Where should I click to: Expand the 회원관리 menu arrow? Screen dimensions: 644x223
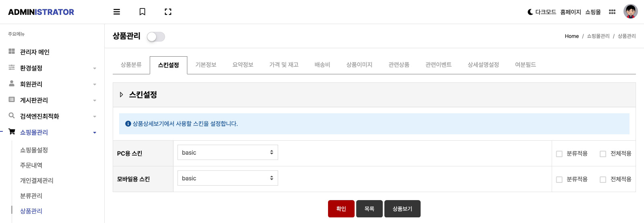pyautogui.click(x=95, y=84)
